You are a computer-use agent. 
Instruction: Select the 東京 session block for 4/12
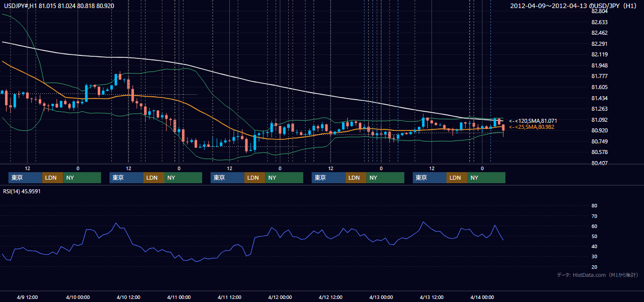(x=329, y=178)
